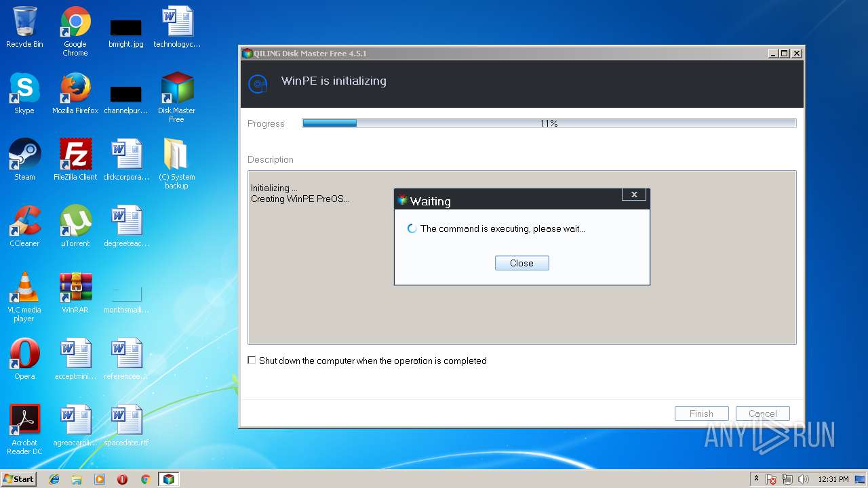Screen dimensions: 868x488
Task: Open Acrobat Reader DC shortcut
Action: click(24, 430)
